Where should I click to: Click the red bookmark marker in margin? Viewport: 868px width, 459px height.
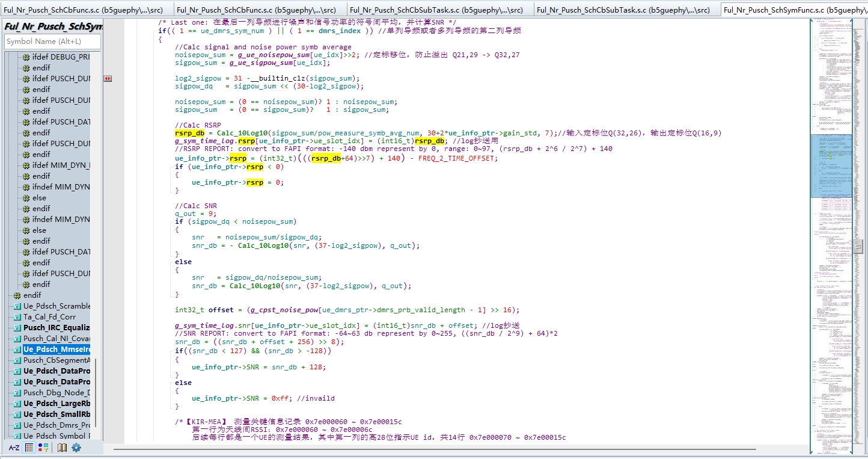click(108, 78)
